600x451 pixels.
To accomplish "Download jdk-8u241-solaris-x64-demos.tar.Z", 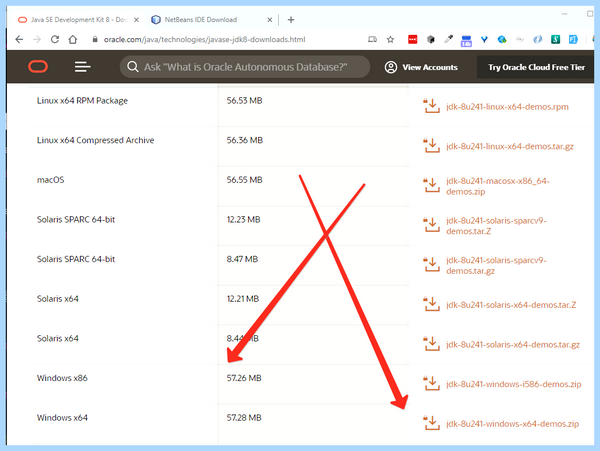I will tap(511, 305).
